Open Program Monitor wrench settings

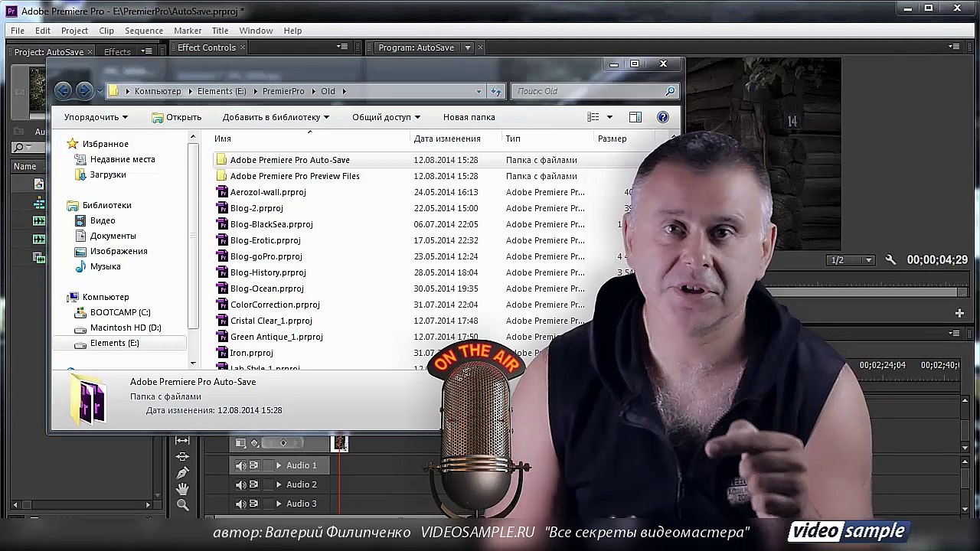[890, 260]
